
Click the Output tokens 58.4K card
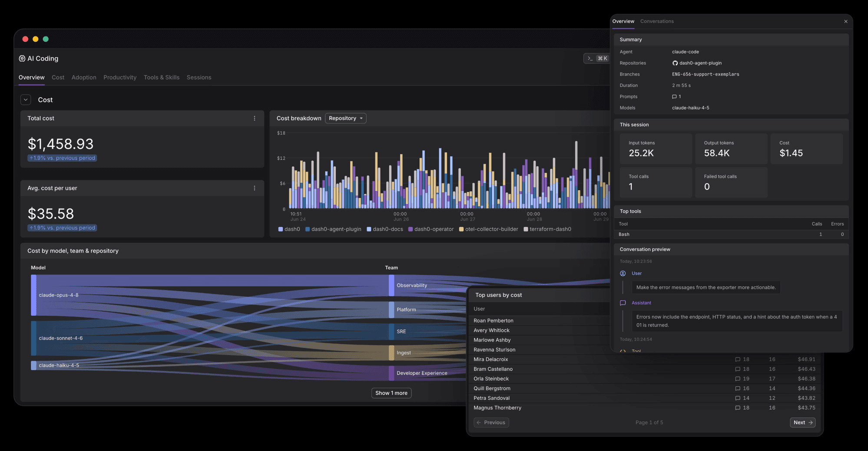pos(731,149)
